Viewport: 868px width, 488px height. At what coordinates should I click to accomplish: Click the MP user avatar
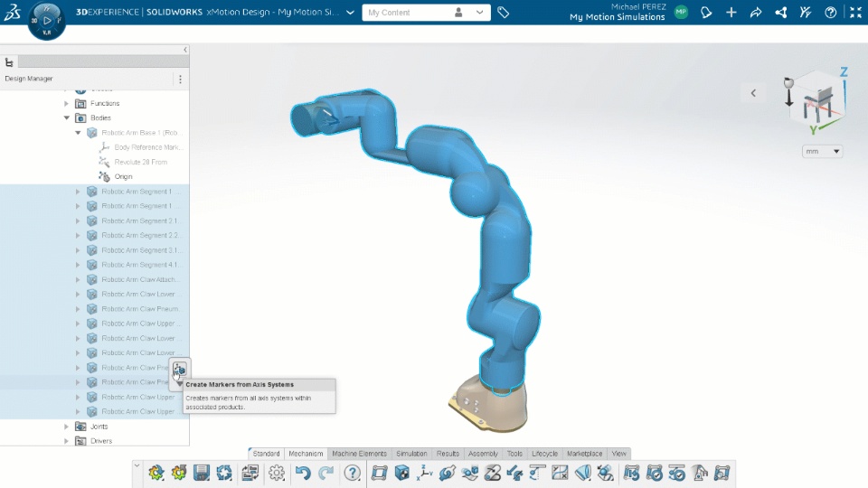pos(682,12)
